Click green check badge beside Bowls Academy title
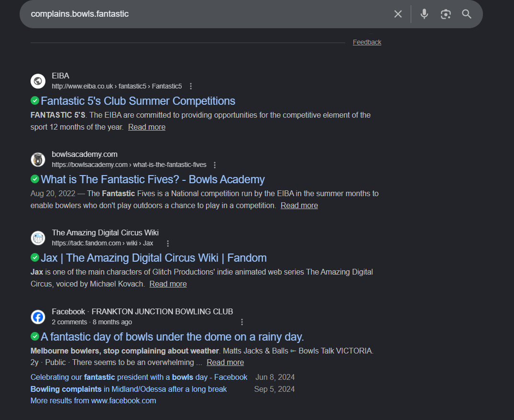Viewport: 514px width, 420px height. pyautogui.click(x=35, y=179)
